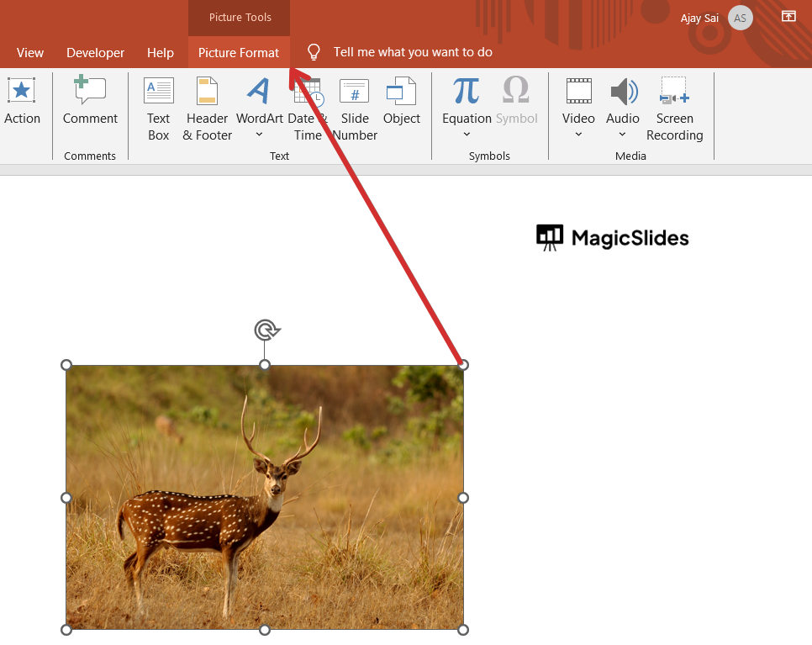Open the Video dropdown menu
Viewport: 812px width, 645px height.
tap(578, 135)
